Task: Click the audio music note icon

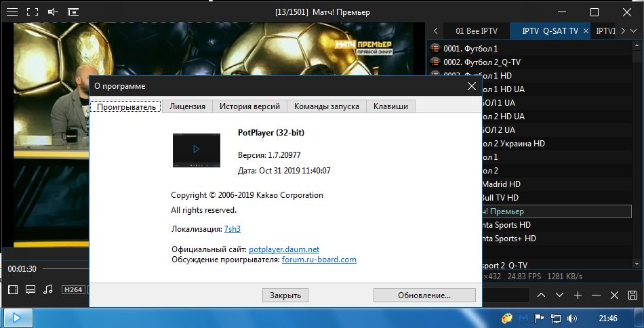Action: (x=47, y=289)
